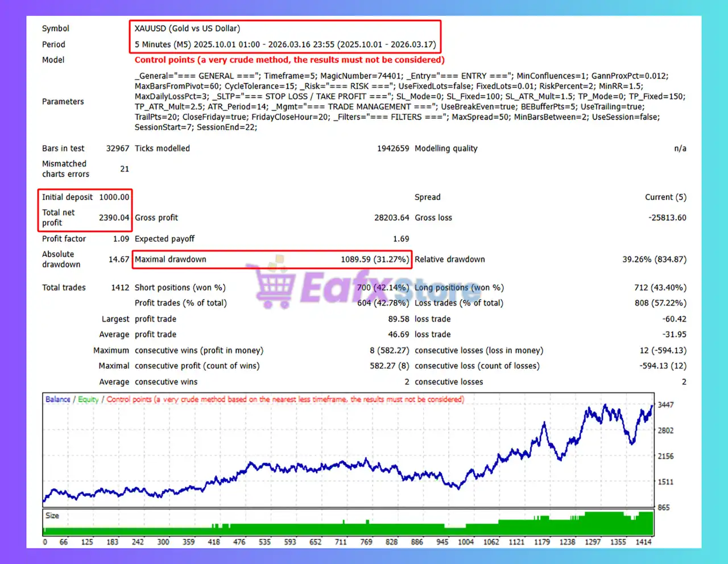This screenshot has width=728, height=564.
Task: Click the Ticks modelled value 1942659
Action: tap(392, 148)
